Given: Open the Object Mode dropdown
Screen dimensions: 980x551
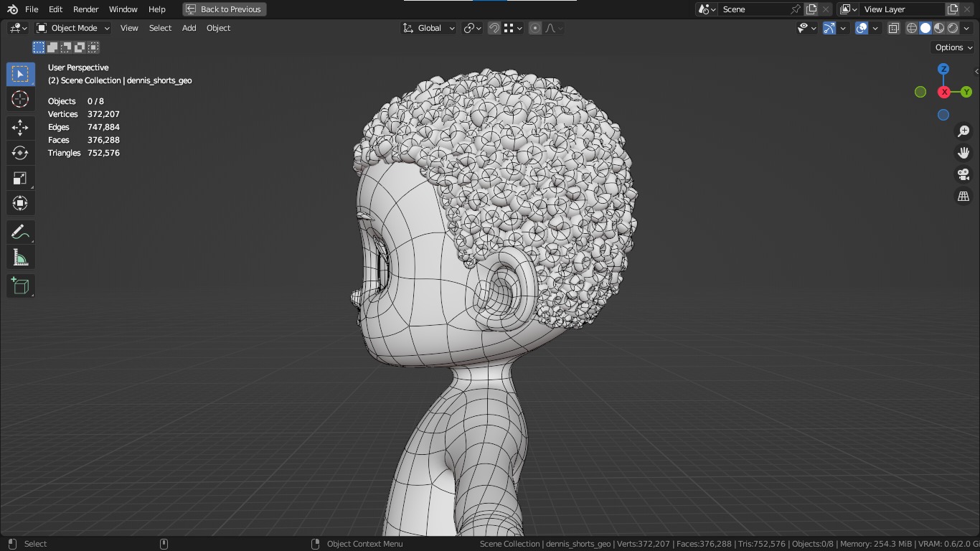Looking at the screenshot, I should click(72, 28).
